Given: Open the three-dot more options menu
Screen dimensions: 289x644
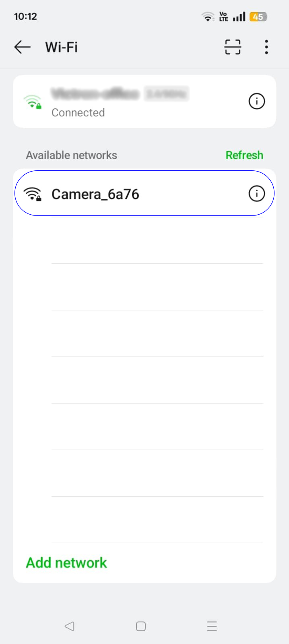Looking at the screenshot, I should click(x=266, y=47).
